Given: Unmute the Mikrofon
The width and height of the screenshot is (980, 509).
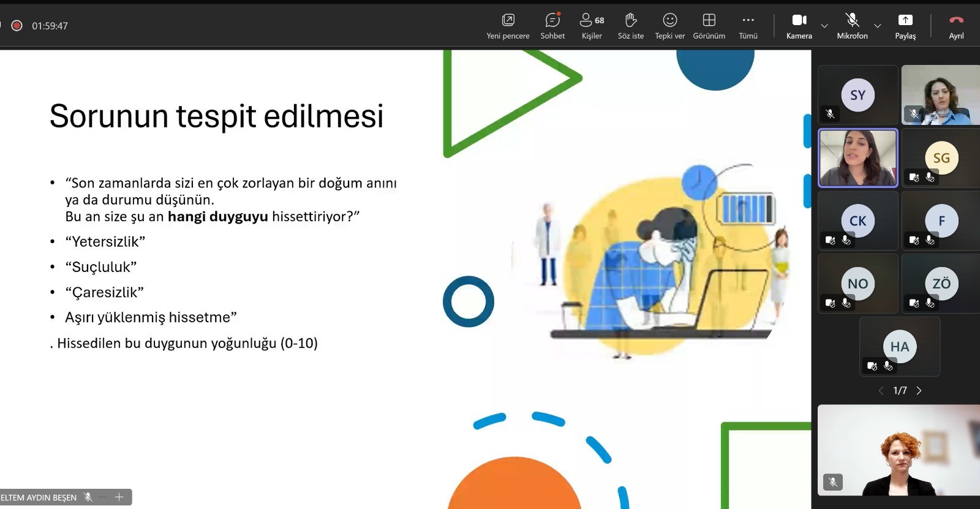Looking at the screenshot, I should (852, 26).
